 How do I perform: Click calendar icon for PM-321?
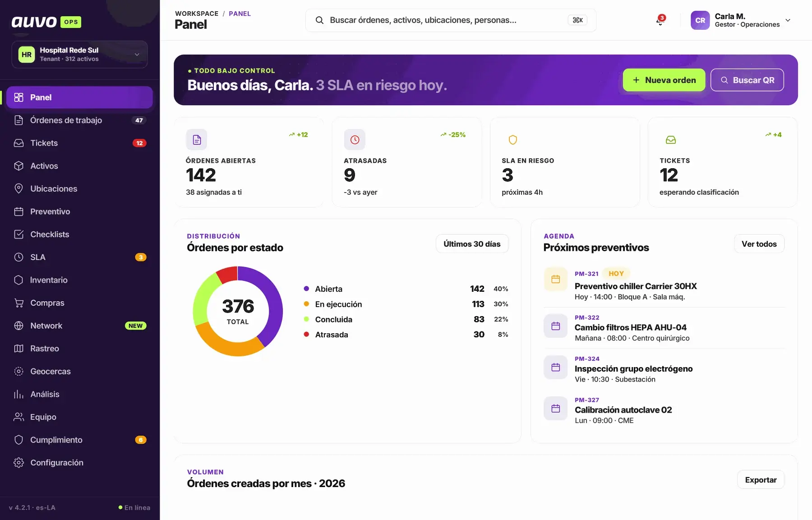click(x=556, y=279)
